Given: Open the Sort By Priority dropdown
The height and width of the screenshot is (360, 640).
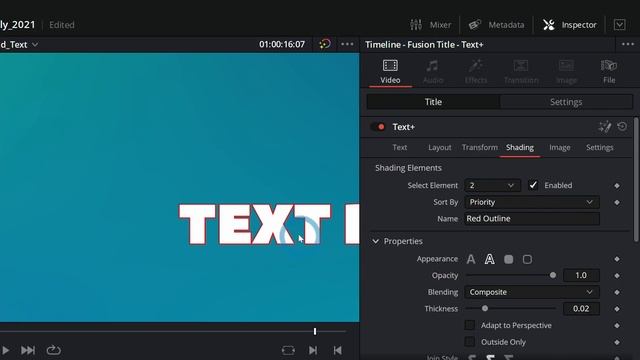Looking at the screenshot, I should pos(532,202).
